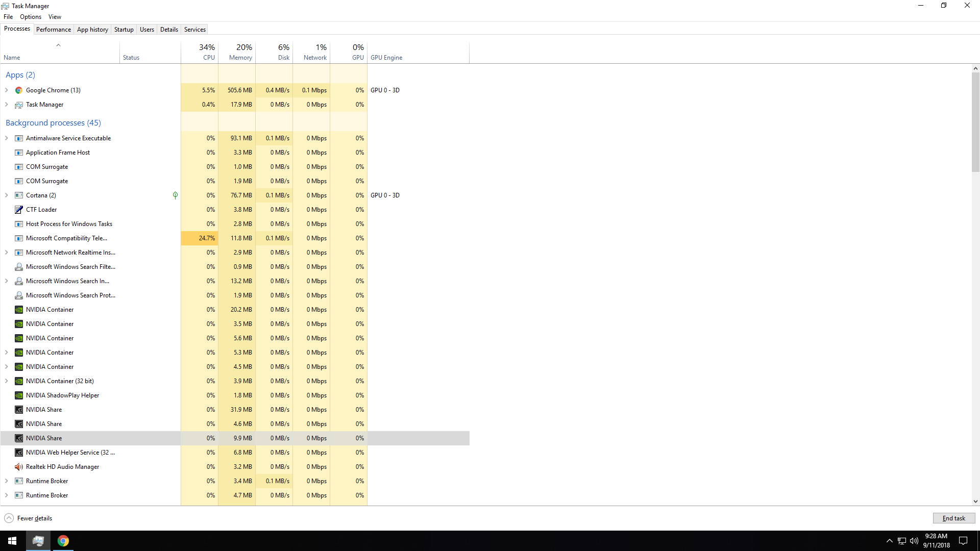Click the NVIDIA ShadowPlay Helper icon
This screenshot has width=980, height=551.
coord(19,395)
